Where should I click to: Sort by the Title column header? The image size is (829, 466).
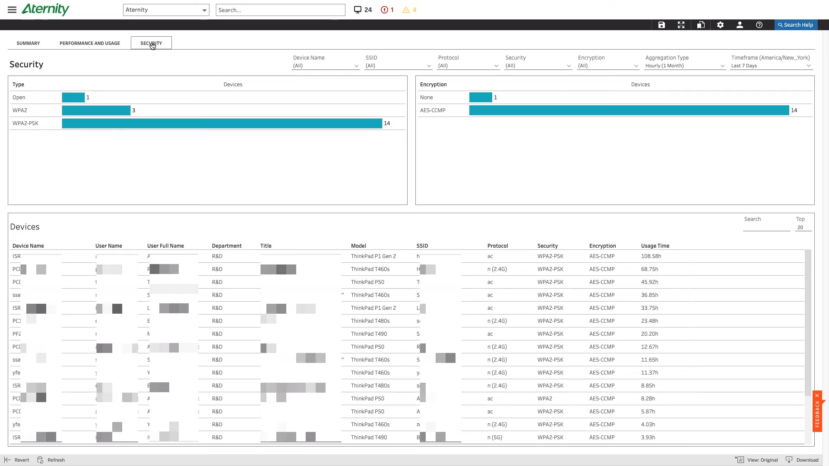265,246
